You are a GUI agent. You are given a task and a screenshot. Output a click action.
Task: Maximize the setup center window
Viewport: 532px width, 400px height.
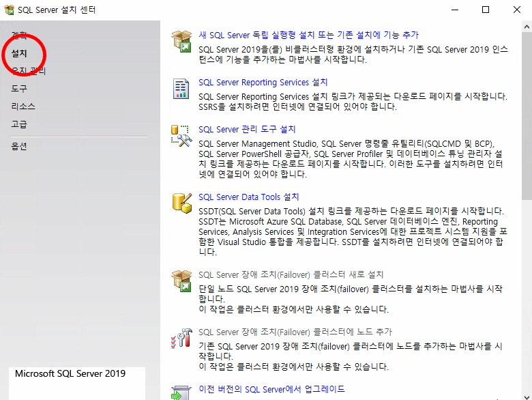(x=486, y=10)
